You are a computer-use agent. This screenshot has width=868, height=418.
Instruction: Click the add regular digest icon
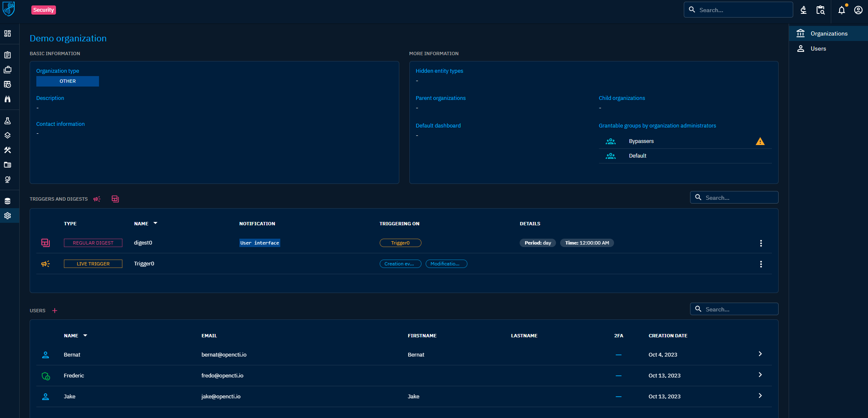(115, 199)
